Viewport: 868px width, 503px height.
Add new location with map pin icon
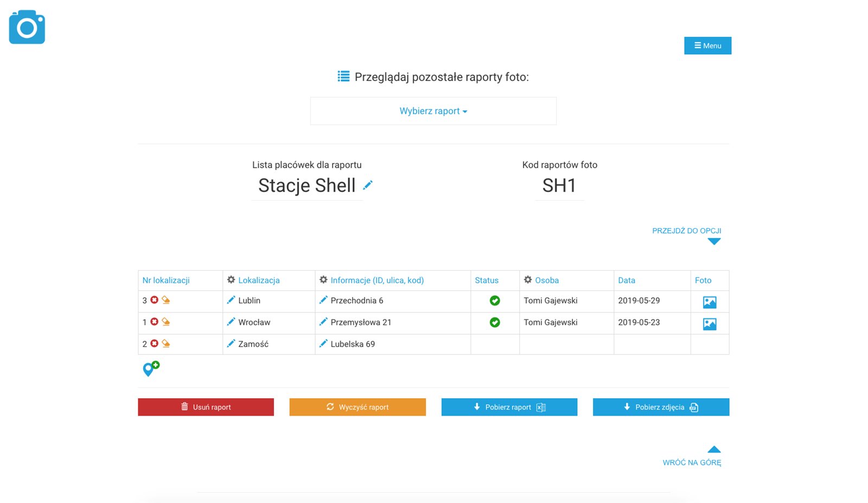(150, 369)
